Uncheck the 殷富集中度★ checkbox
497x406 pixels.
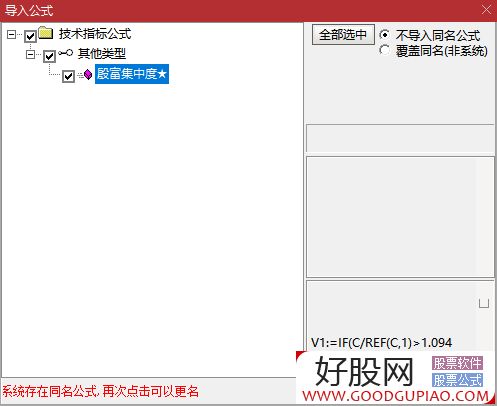pos(68,76)
